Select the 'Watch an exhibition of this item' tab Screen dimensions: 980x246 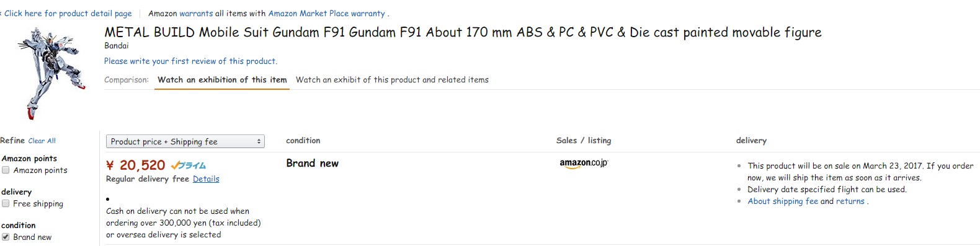click(222, 80)
